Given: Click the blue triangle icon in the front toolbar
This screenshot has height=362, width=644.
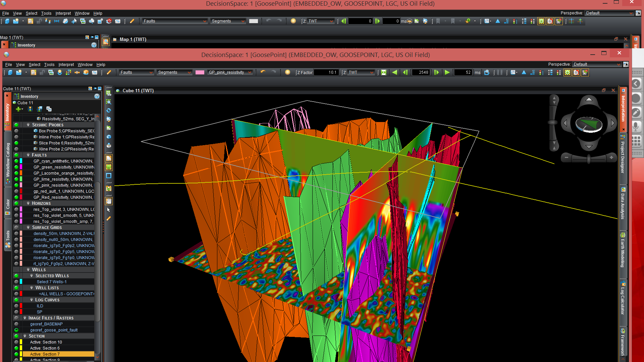Looking at the screenshot, I should coord(524,72).
